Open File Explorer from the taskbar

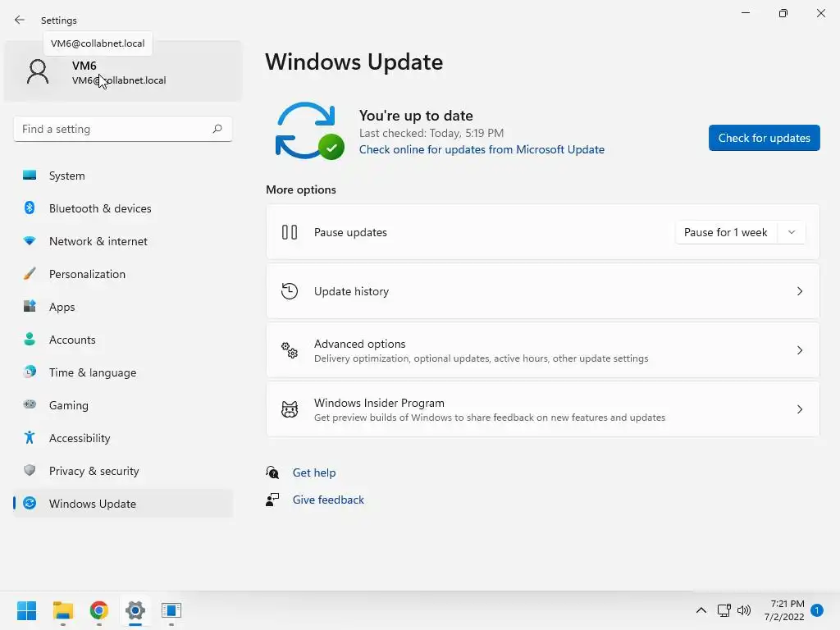pyautogui.click(x=62, y=610)
